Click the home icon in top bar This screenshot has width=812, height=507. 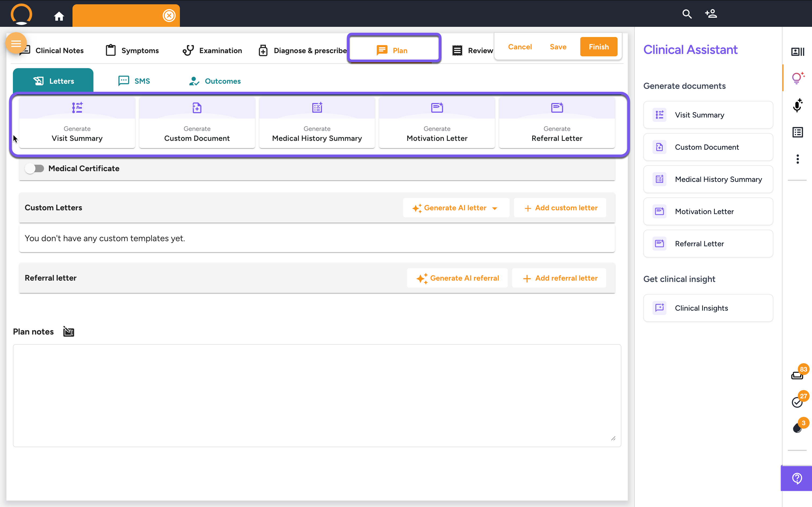click(x=59, y=16)
